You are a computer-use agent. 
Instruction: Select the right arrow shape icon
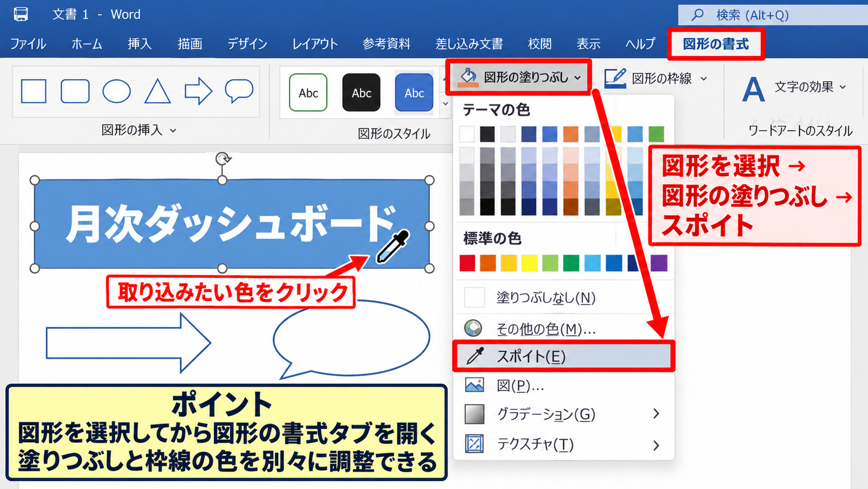pyautogui.click(x=198, y=91)
